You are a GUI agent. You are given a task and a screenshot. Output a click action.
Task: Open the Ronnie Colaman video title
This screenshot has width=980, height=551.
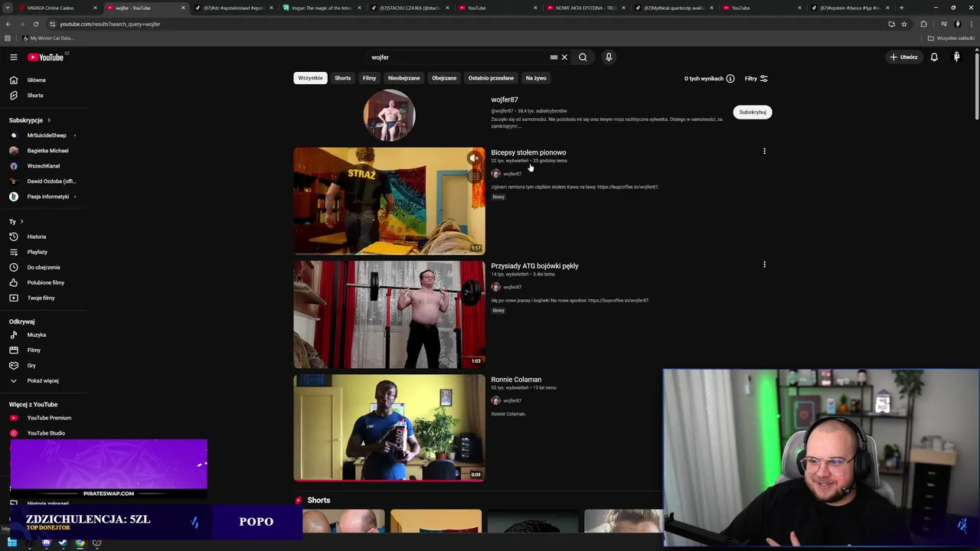[516, 380]
